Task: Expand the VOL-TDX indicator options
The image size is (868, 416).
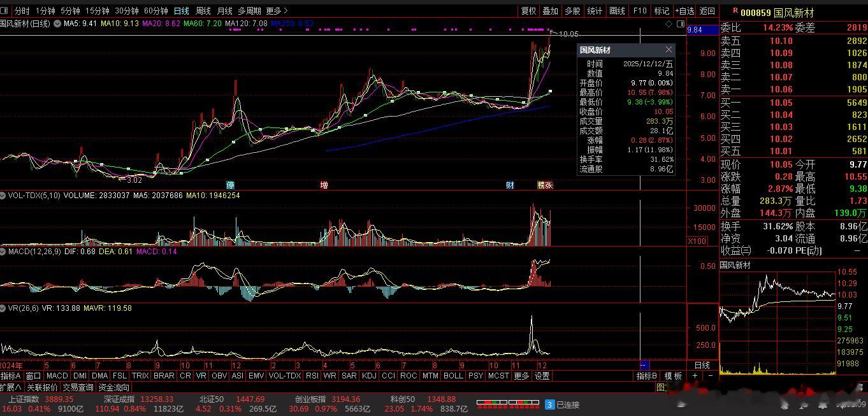Action: point(4,196)
